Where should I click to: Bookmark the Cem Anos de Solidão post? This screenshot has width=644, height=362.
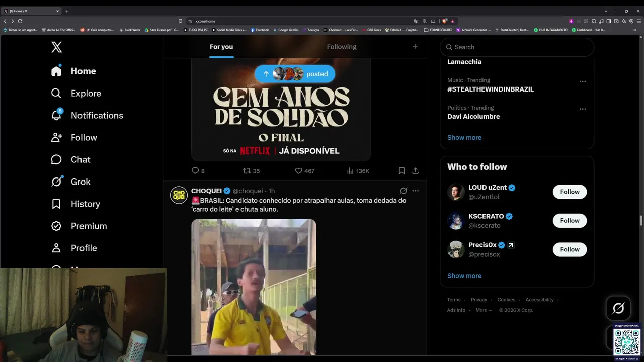click(x=401, y=171)
